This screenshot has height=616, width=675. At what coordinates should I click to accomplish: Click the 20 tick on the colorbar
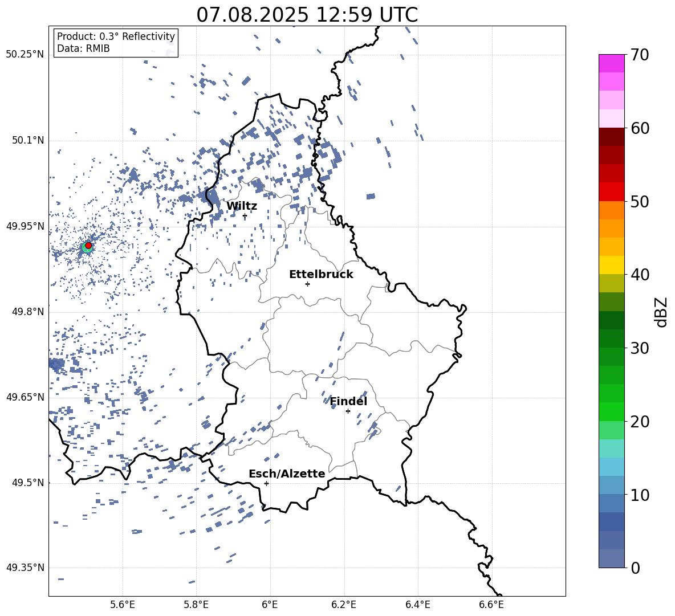tap(640, 421)
